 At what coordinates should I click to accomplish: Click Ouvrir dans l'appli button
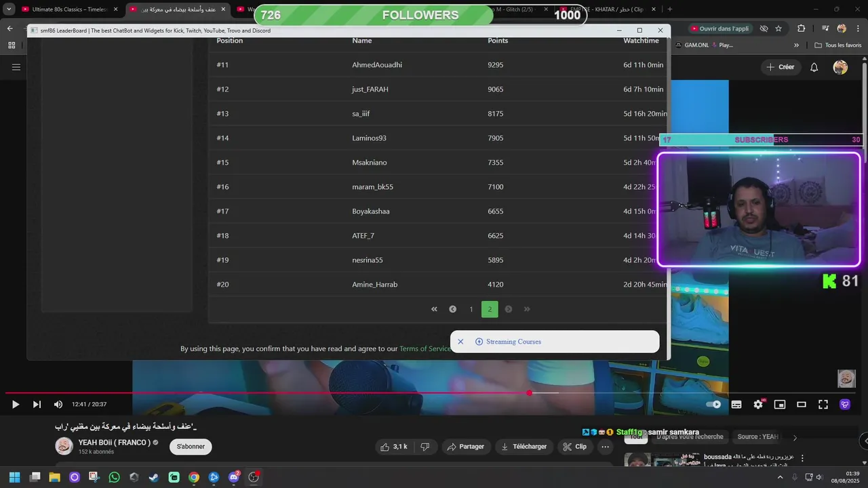[x=719, y=28]
